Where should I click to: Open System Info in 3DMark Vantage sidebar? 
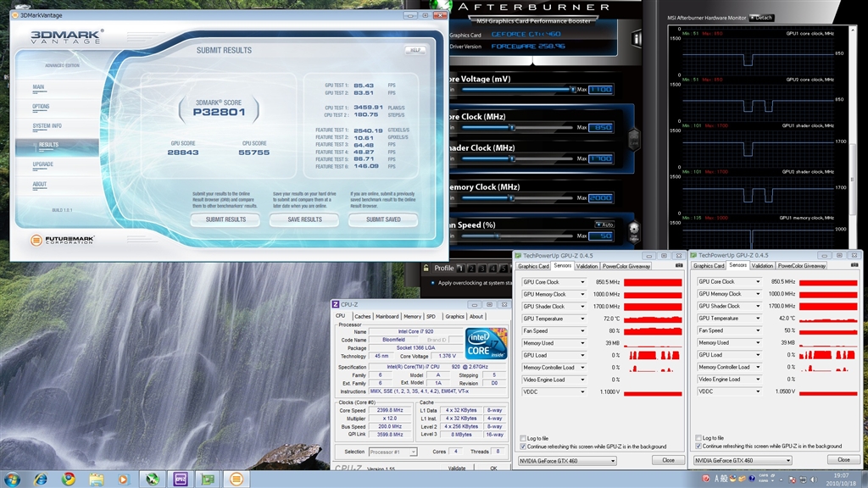tap(47, 126)
